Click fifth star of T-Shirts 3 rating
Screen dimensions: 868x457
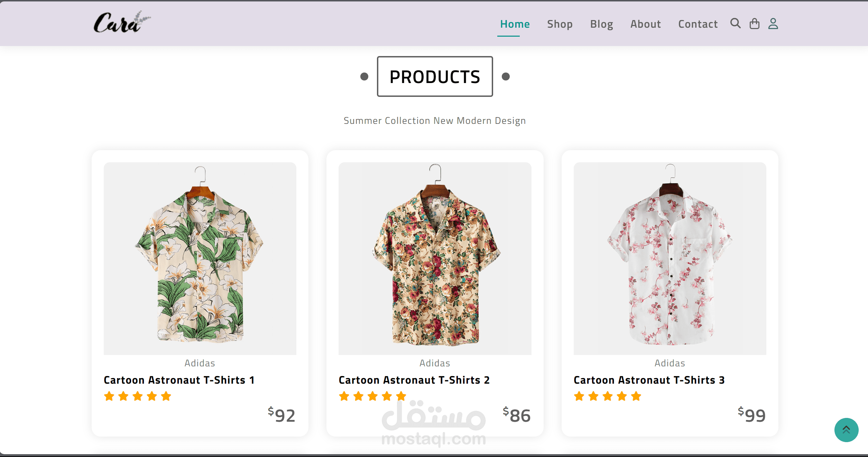636,396
